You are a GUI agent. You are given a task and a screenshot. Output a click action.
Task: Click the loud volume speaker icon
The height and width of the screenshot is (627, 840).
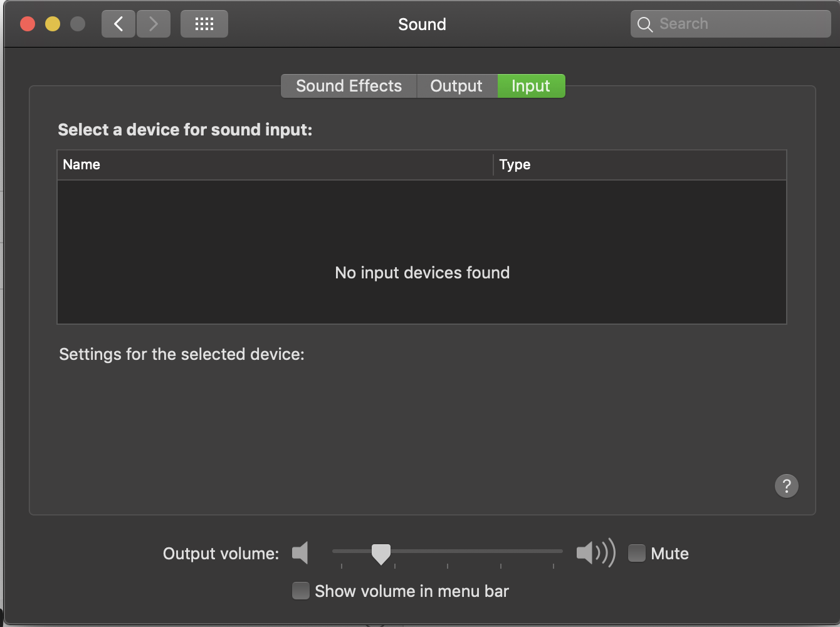coord(595,553)
